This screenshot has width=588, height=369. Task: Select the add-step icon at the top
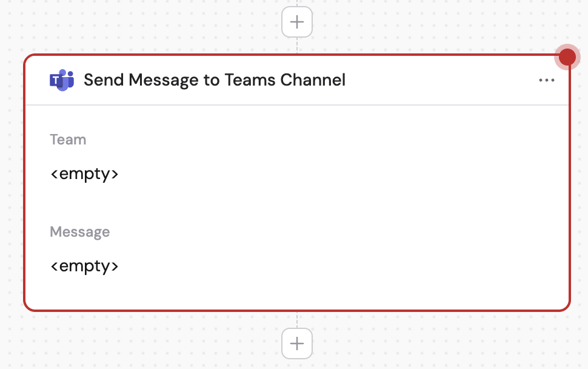296,21
